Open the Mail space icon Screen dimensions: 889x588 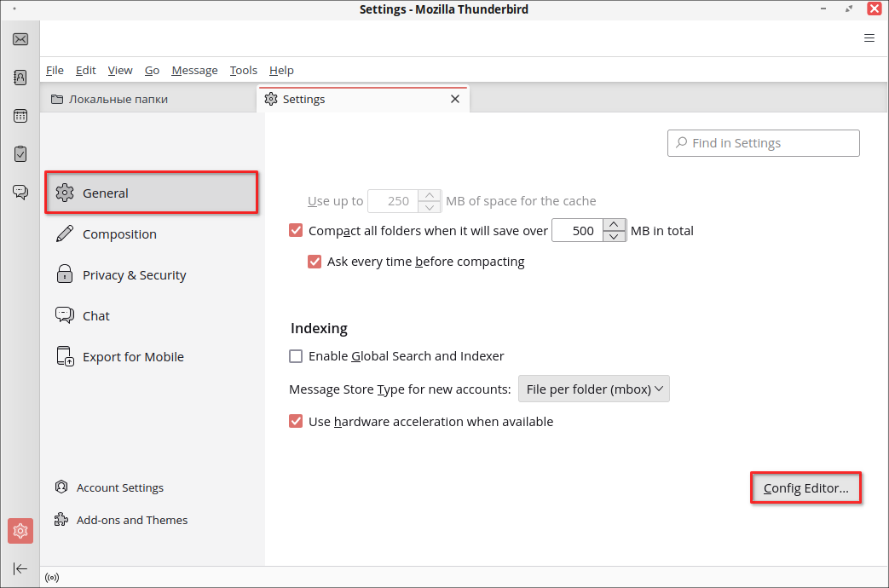click(x=20, y=39)
